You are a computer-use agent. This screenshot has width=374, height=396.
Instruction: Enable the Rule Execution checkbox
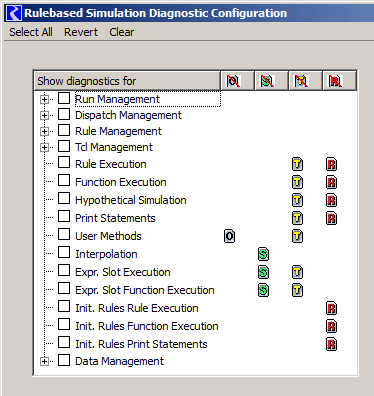click(64, 163)
